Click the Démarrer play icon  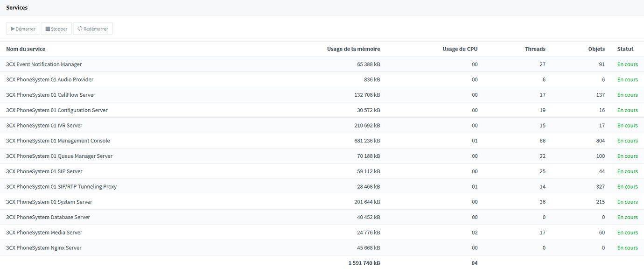coord(13,29)
